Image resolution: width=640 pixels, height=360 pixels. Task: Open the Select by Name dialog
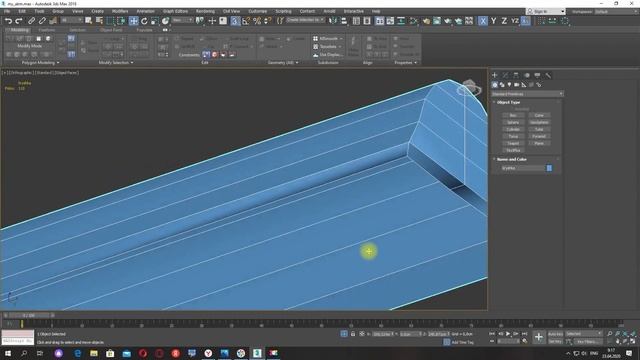99,20
